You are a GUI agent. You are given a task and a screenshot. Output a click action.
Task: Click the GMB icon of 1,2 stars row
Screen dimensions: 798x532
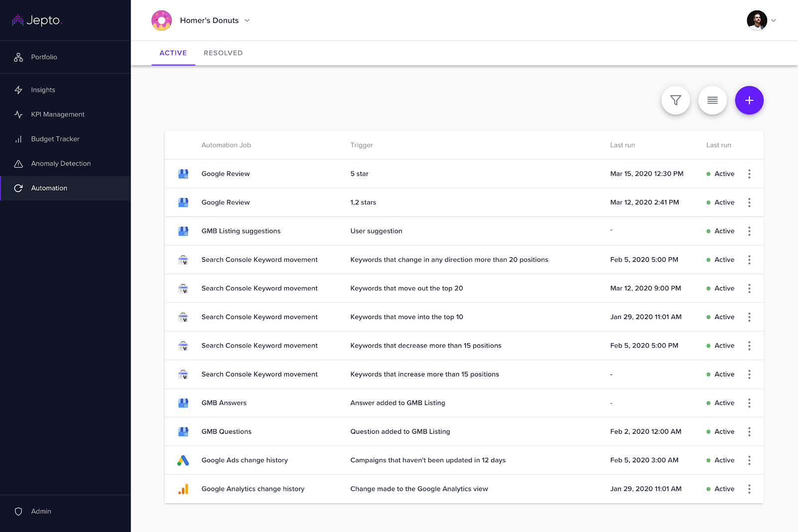pos(183,202)
